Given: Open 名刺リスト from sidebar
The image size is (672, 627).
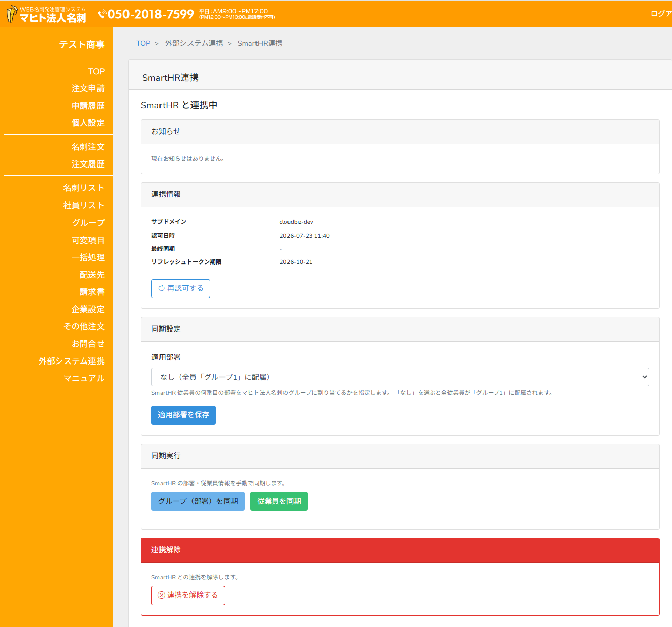Looking at the screenshot, I should click(84, 188).
